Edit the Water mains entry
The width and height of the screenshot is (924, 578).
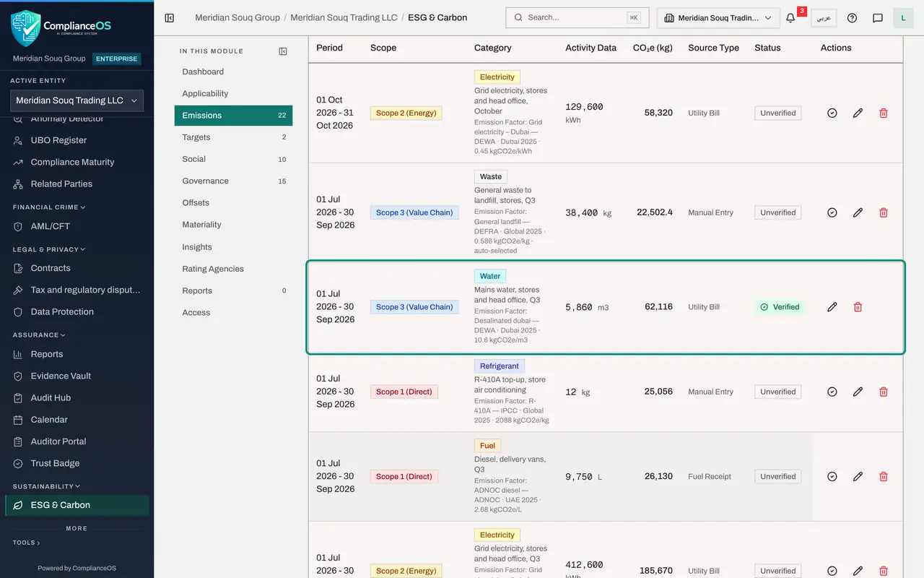[x=832, y=307]
